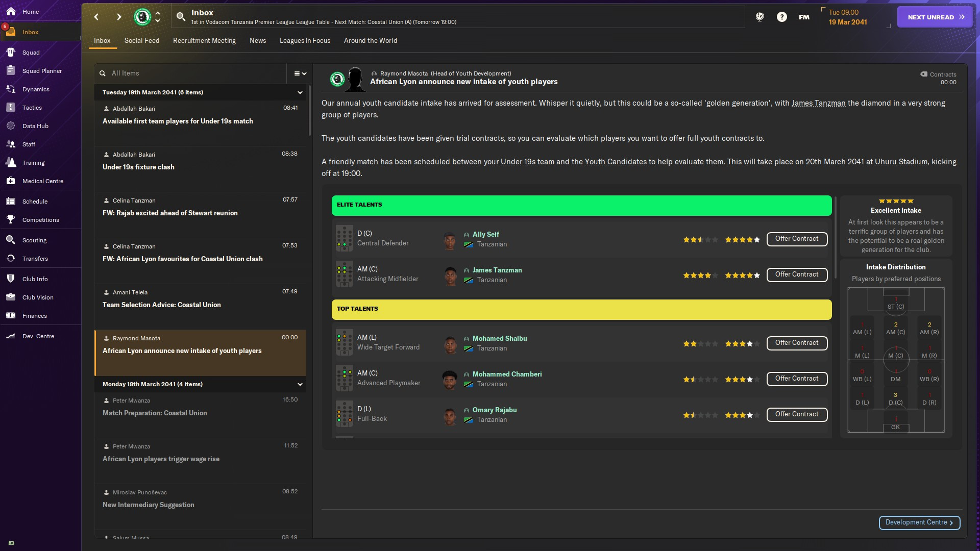
Task: Click the club badge in top bar
Action: click(x=142, y=17)
